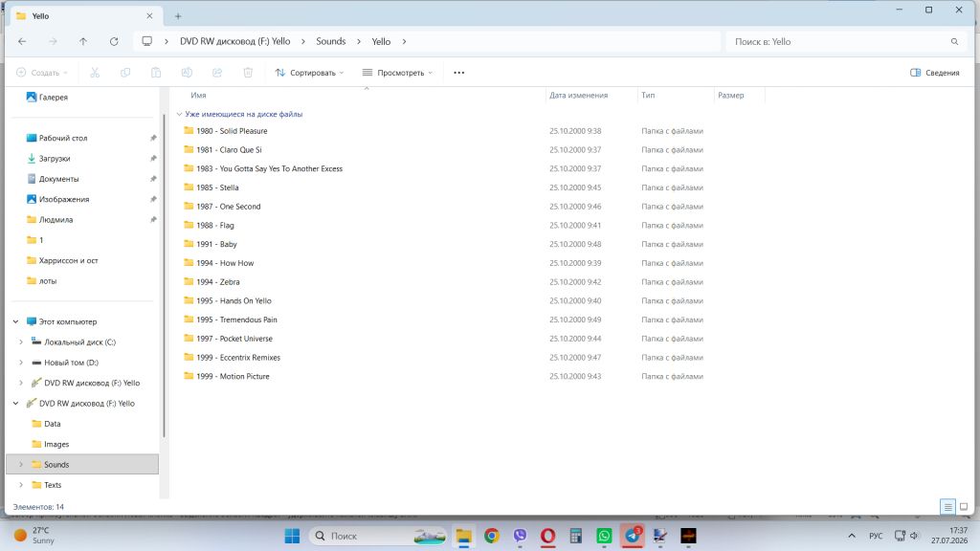Switch to details list view icon
Image resolution: width=980 pixels, height=551 pixels.
[948, 507]
